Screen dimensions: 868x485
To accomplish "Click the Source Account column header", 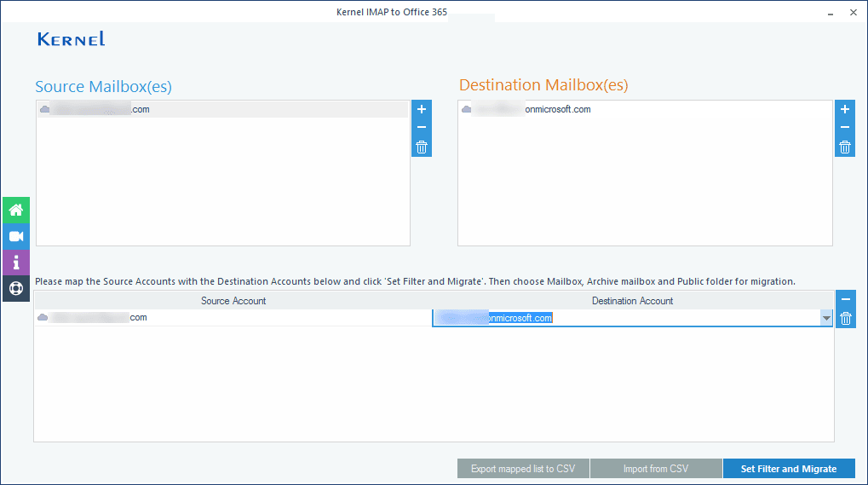I will click(233, 301).
